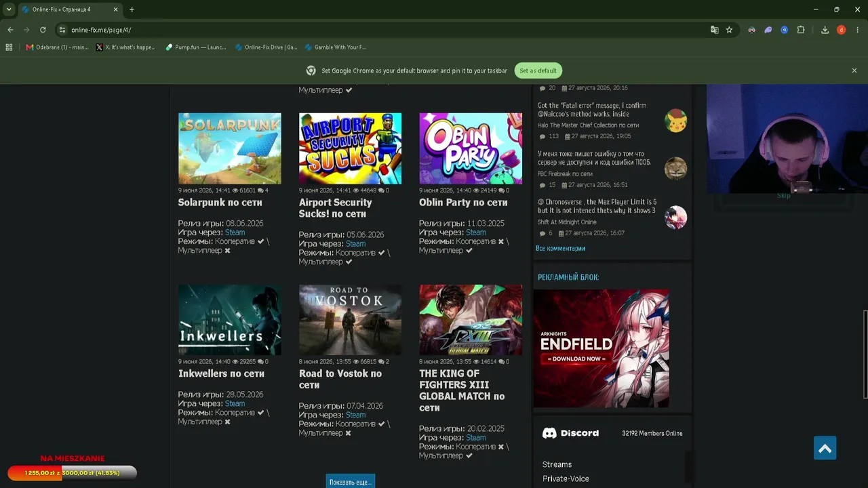The image size is (868, 488).
Task: Click the scroll-to-top arrow button
Action: click(825, 448)
